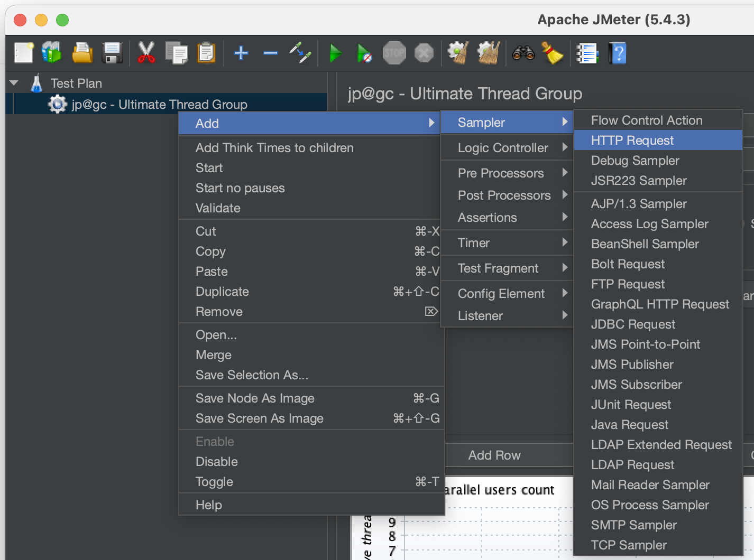Click the Test Plan flask icon
This screenshot has width=754, height=560.
pyautogui.click(x=36, y=83)
